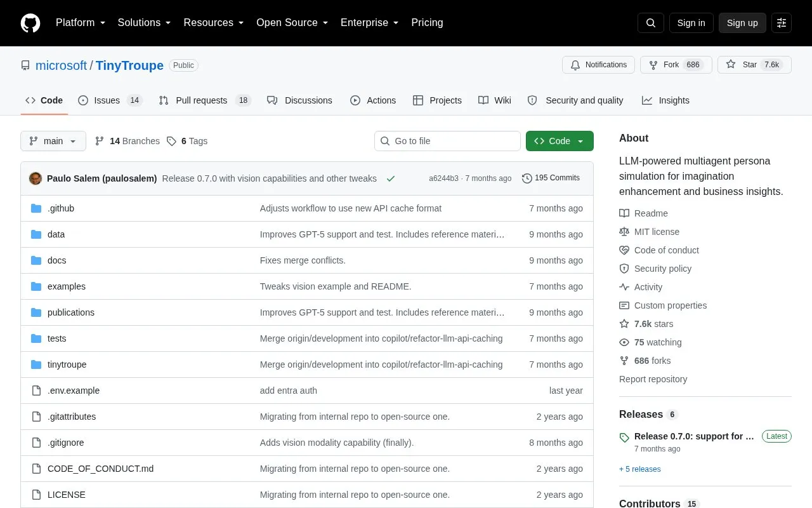Focus the Go to file field
Image resolution: width=812 pixels, height=508 pixels.
click(x=447, y=141)
